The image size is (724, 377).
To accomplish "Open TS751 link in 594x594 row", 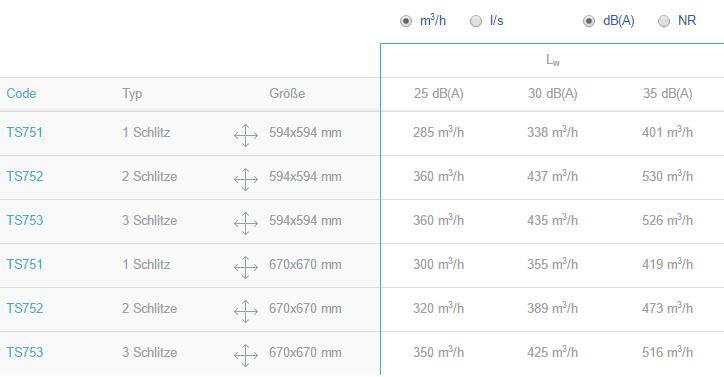I will click(x=24, y=133).
